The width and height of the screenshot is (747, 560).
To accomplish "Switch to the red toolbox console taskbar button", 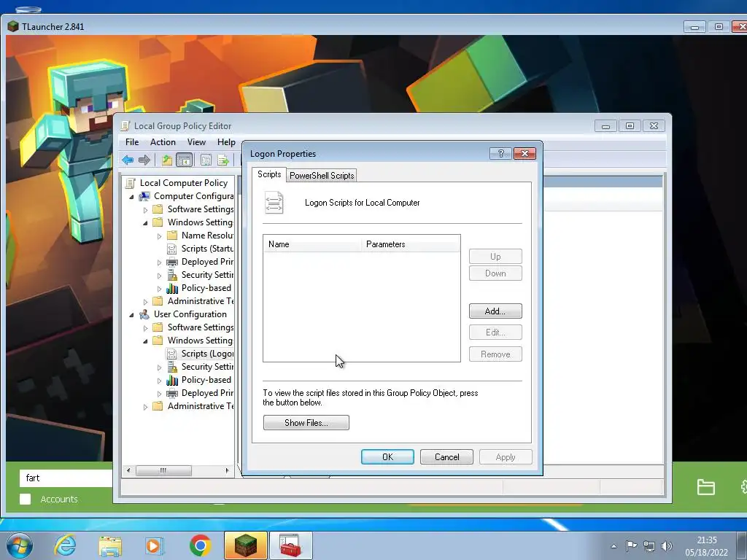I will coord(290,545).
